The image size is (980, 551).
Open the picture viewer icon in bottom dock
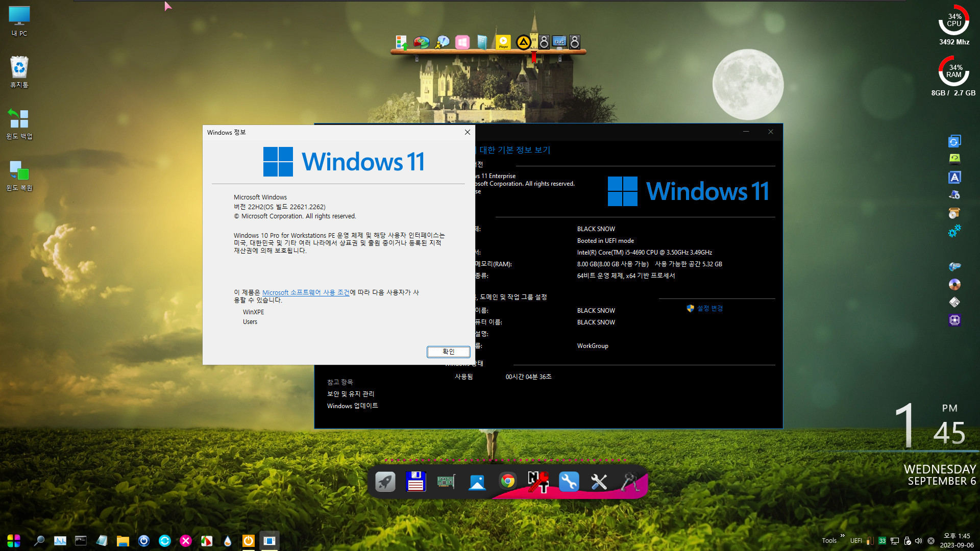477,482
